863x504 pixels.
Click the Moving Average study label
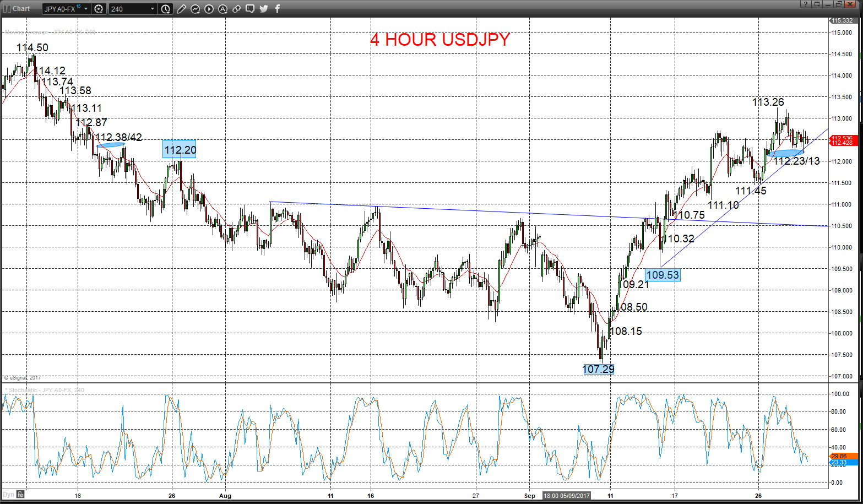pyautogui.click(x=50, y=32)
